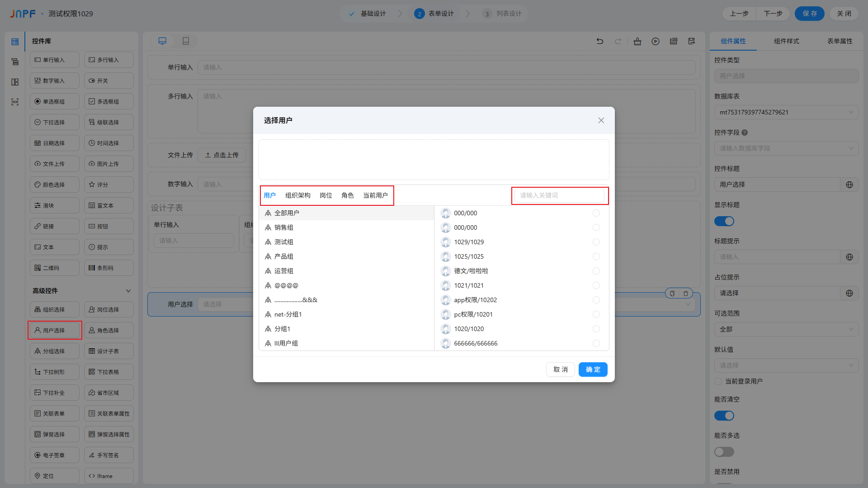
Task: Check the 当前登录用户 checkbox
Action: (x=718, y=381)
